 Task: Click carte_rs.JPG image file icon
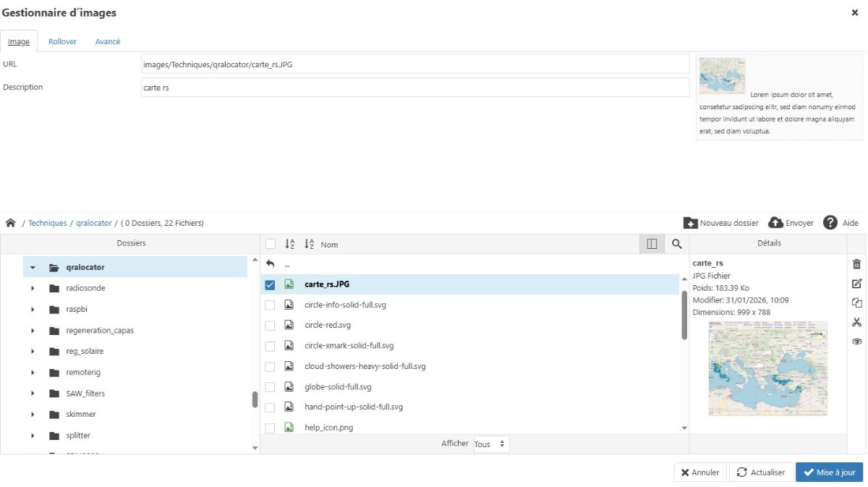[289, 284]
